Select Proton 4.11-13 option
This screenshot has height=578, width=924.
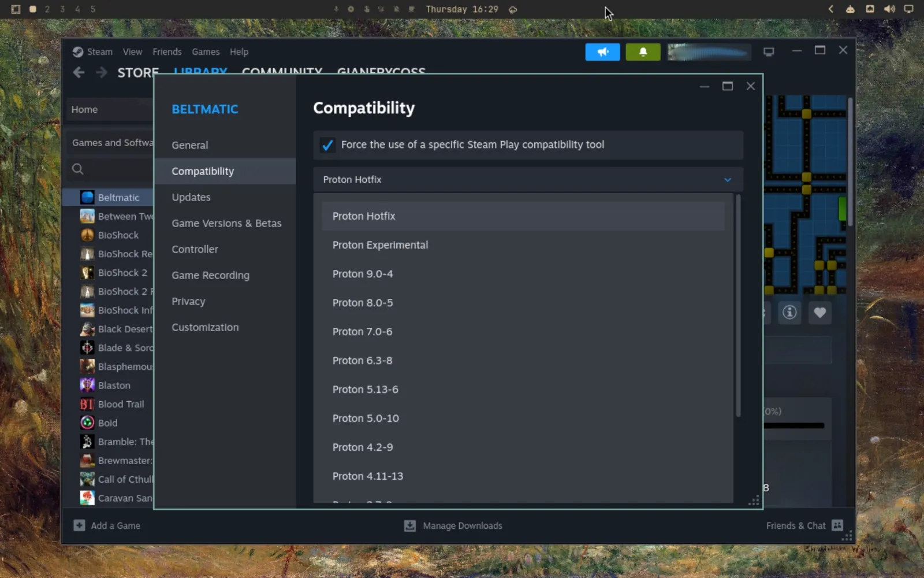click(x=523, y=476)
